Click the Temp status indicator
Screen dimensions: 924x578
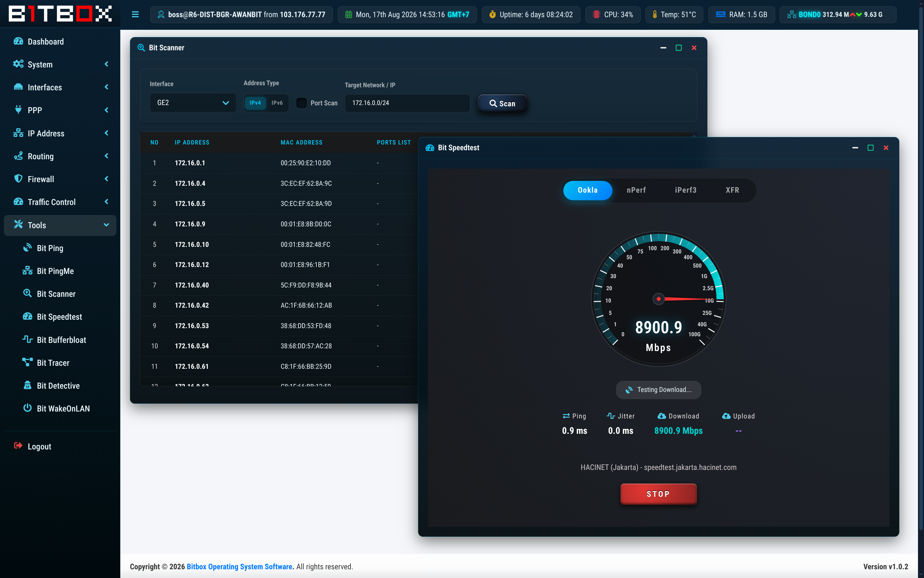tap(674, 14)
